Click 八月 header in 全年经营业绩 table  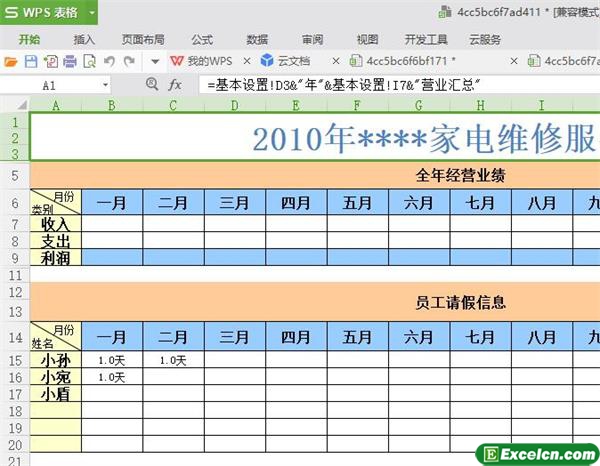point(542,202)
